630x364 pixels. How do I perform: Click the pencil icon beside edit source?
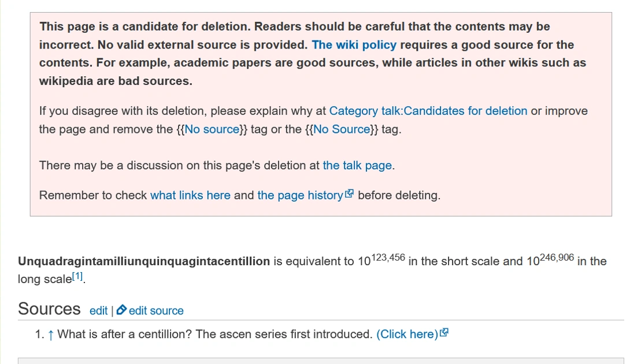click(x=121, y=311)
